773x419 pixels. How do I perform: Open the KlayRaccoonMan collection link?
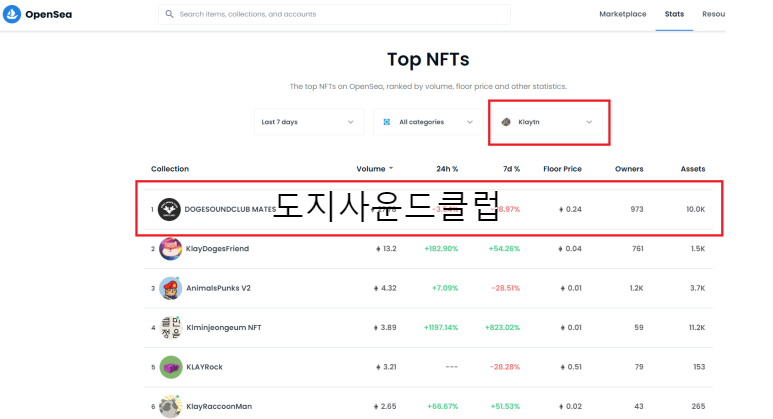coord(219,406)
